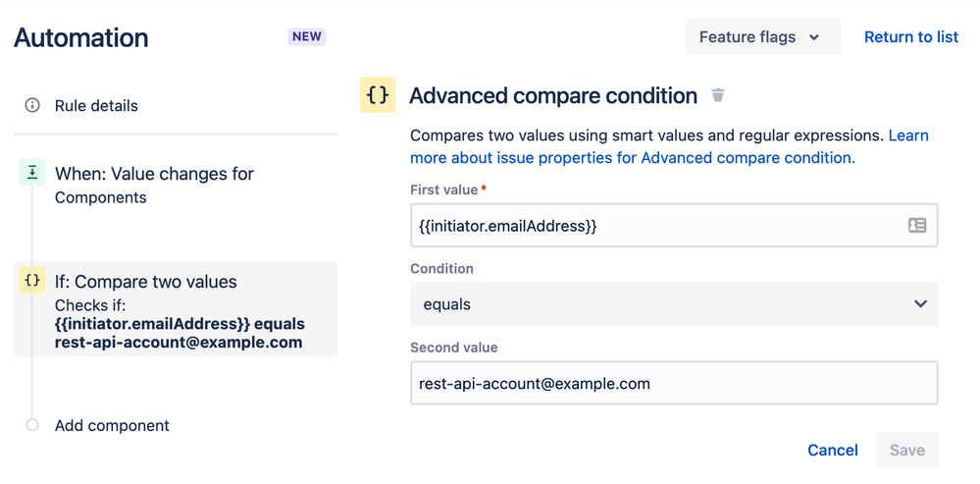This screenshot has height=484, width=980.
Task: Click Add component in the rule chain
Action: pos(112,425)
